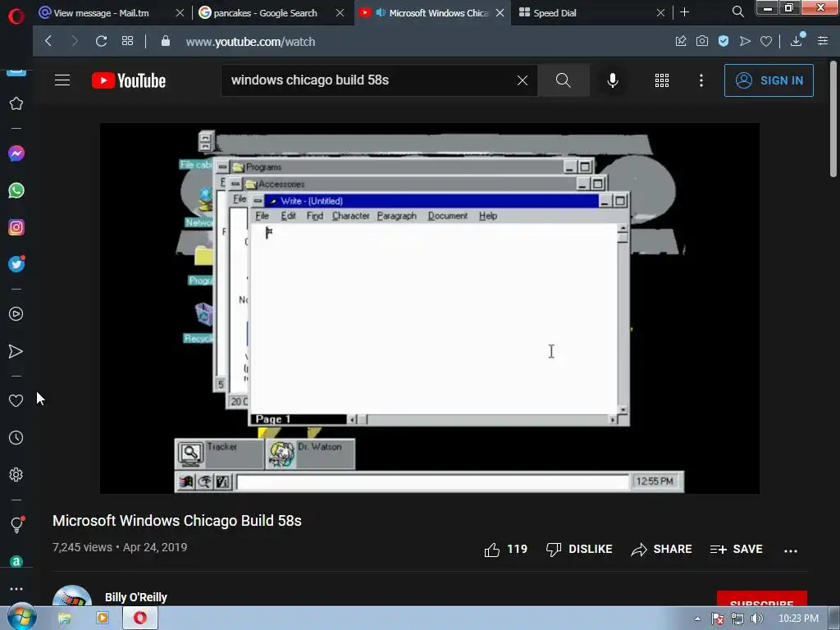Open Speed Dial grid icon in address bar

127,41
